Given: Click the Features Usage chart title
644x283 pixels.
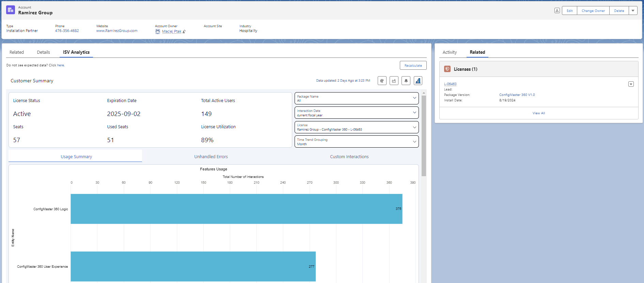Looking at the screenshot, I should [214, 169].
